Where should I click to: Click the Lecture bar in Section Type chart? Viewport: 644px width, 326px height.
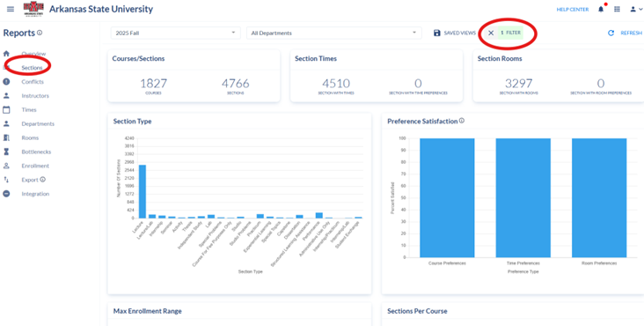point(143,191)
